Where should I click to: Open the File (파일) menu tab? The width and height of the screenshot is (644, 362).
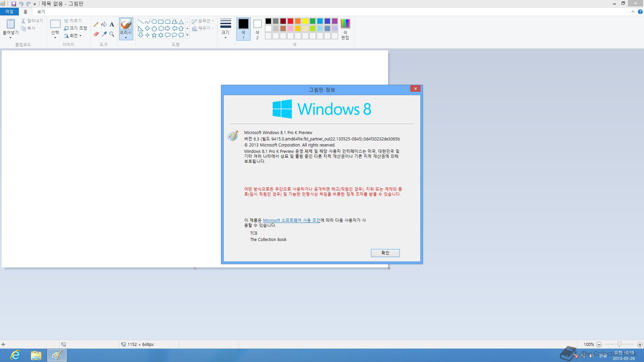click(x=9, y=12)
